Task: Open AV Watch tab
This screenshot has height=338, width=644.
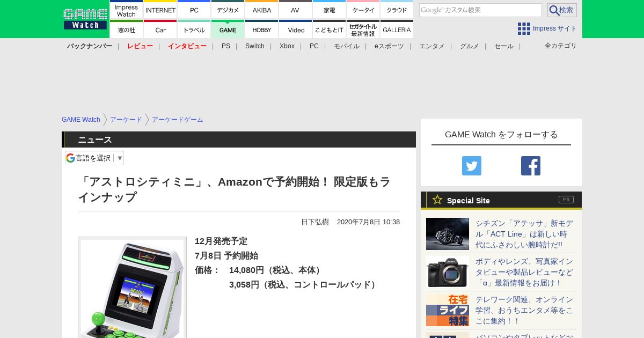Action: click(x=295, y=10)
